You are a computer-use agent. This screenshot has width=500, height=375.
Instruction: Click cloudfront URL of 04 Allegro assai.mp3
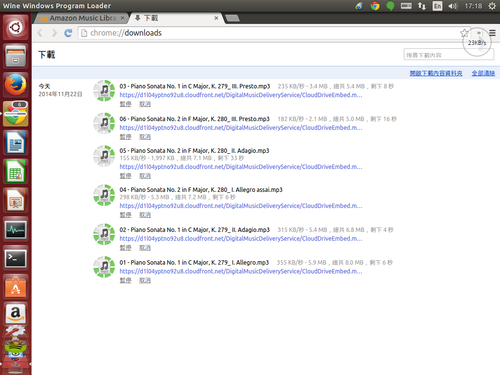coord(241,206)
